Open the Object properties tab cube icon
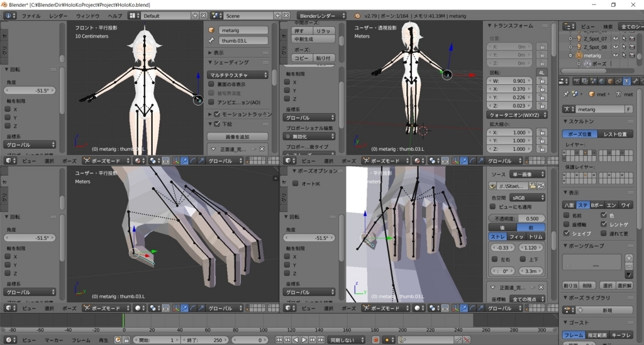Image resolution: width=644 pixels, height=345 pixels. point(610,81)
